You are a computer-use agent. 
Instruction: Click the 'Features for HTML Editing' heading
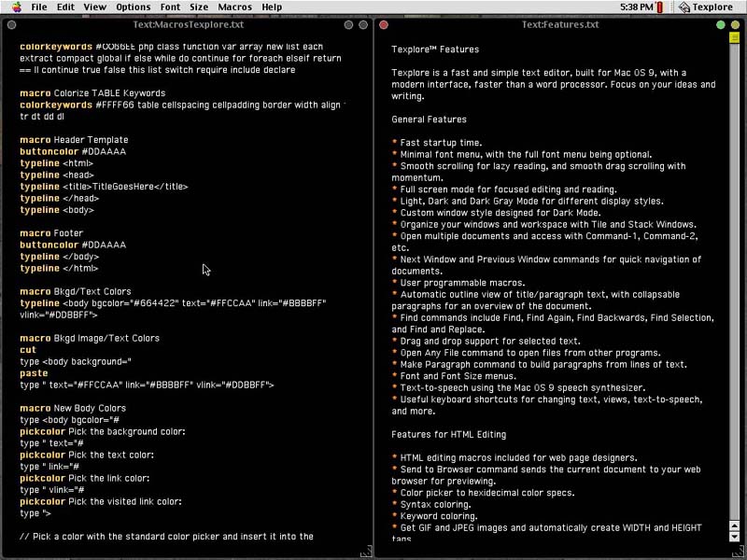point(448,434)
